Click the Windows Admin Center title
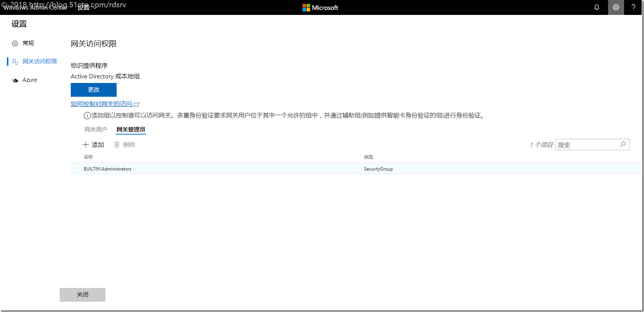This screenshot has width=644, height=312. [36, 8]
